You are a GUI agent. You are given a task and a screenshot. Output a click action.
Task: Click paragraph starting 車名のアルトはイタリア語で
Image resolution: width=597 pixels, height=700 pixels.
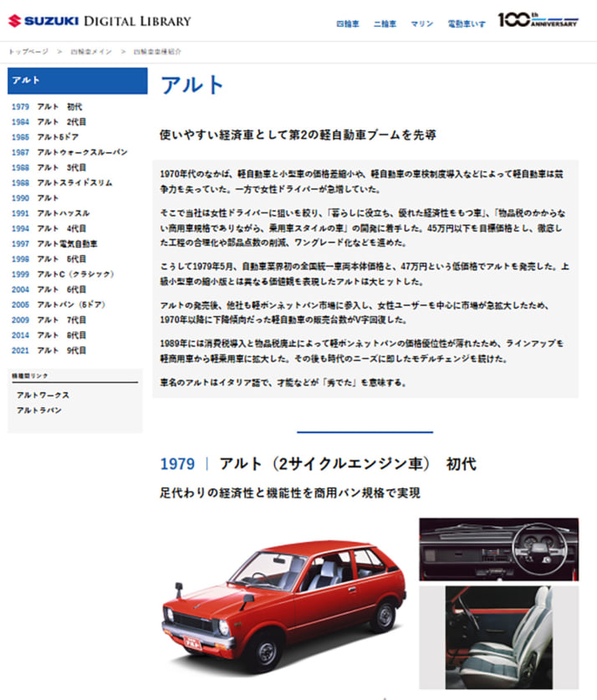[283, 382]
